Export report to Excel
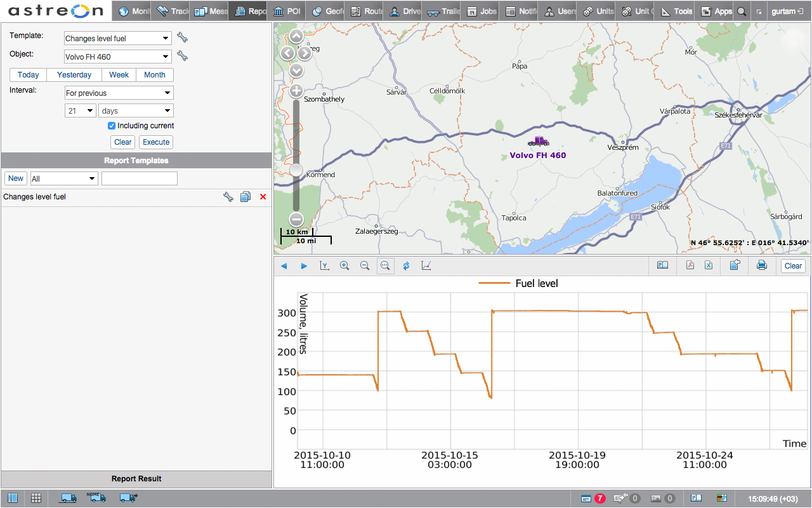812x508 pixels. [x=709, y=265]
